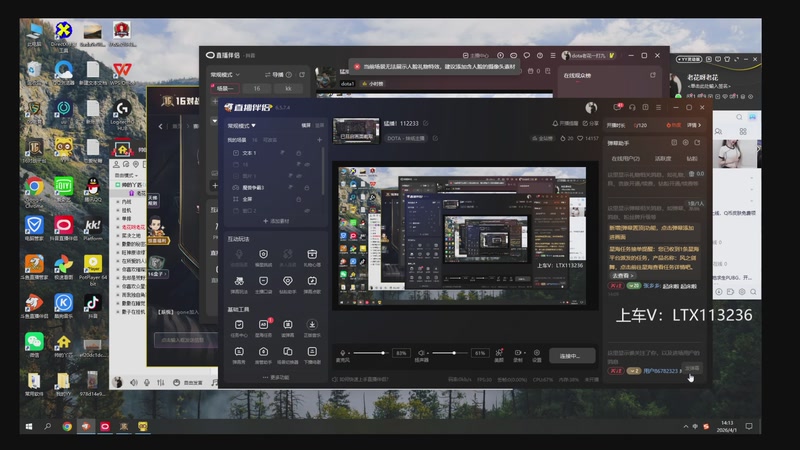Mute the 扬声器 speaker icon
The width and height of the screenshot is (800, 450).
421,353
